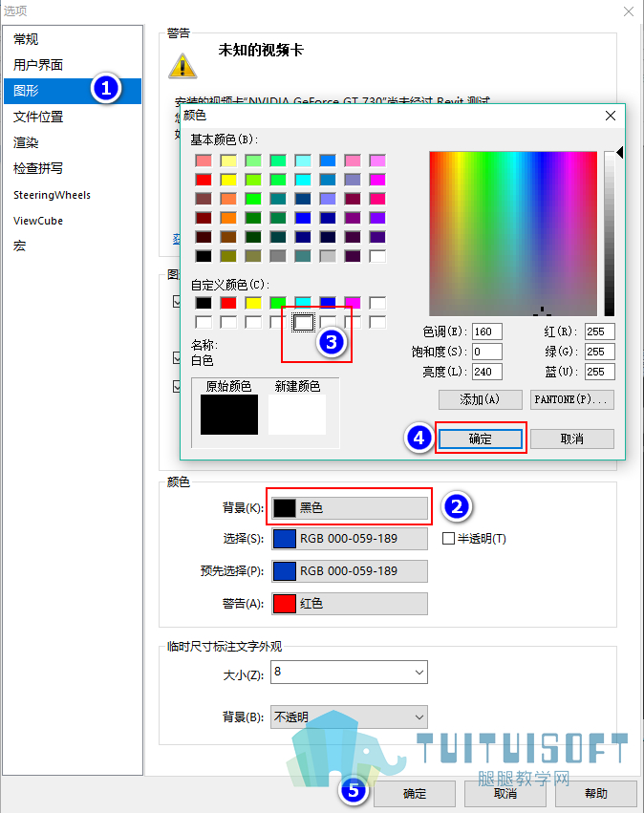Click inside the hue saturation color spectrum

tap(513, 233)
